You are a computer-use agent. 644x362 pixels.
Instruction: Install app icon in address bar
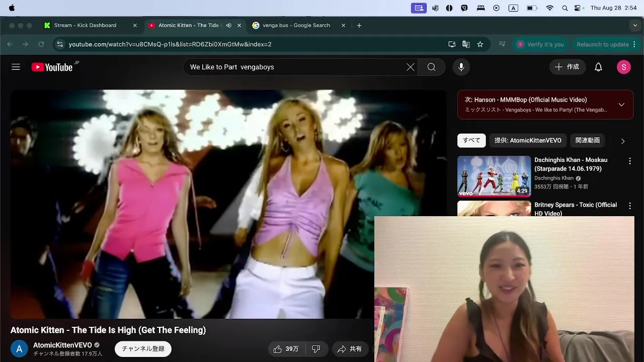pyautogui.click(x=452, y=44)
